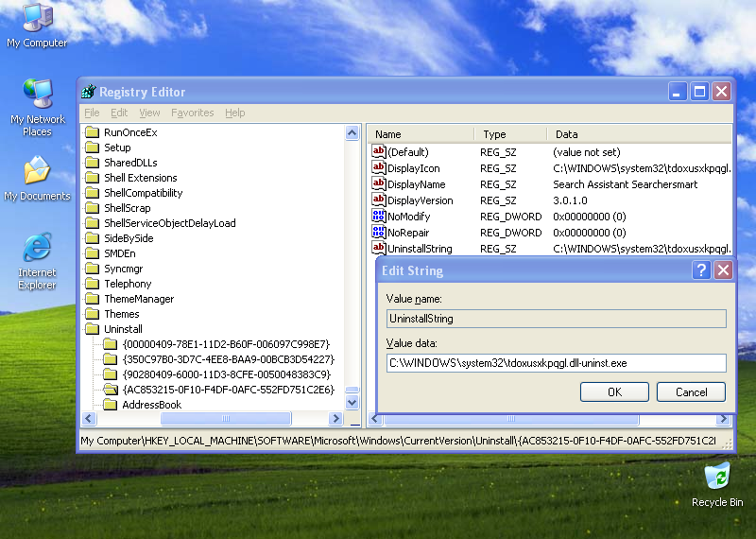Click the '3.0.1.0' data cell

570,200
